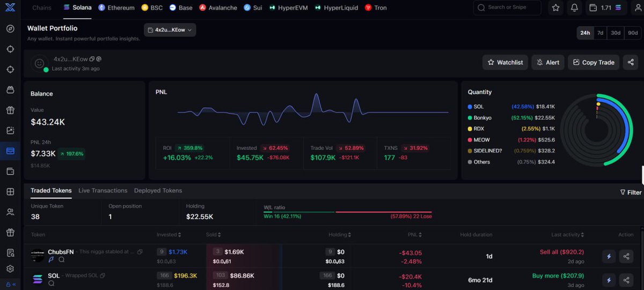Click Sell all ($920.2) for ChubsFN
The image size is (644, 290).
pyautogui.click(x=562, y=252)
